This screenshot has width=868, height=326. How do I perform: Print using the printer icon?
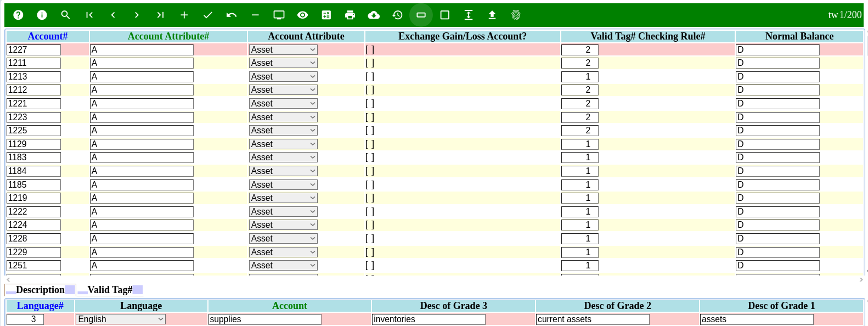click(x=350, y=15)
